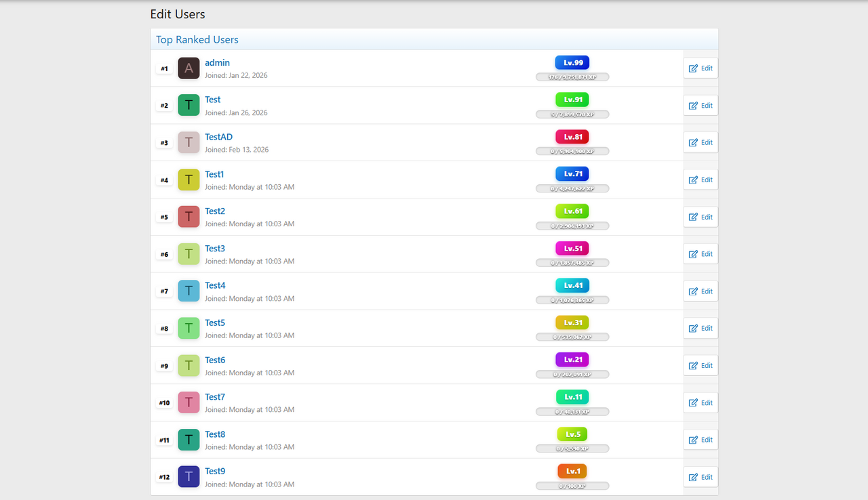This screenshot has width=868, height=500.
Task: Click the Top Ranked Users heading
Action: 197,39
